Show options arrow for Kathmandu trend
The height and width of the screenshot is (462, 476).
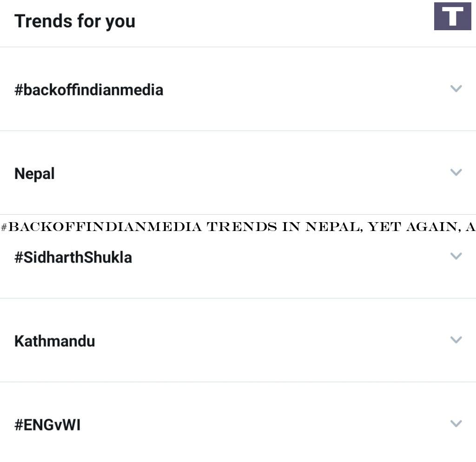click(x=456, y=340)
